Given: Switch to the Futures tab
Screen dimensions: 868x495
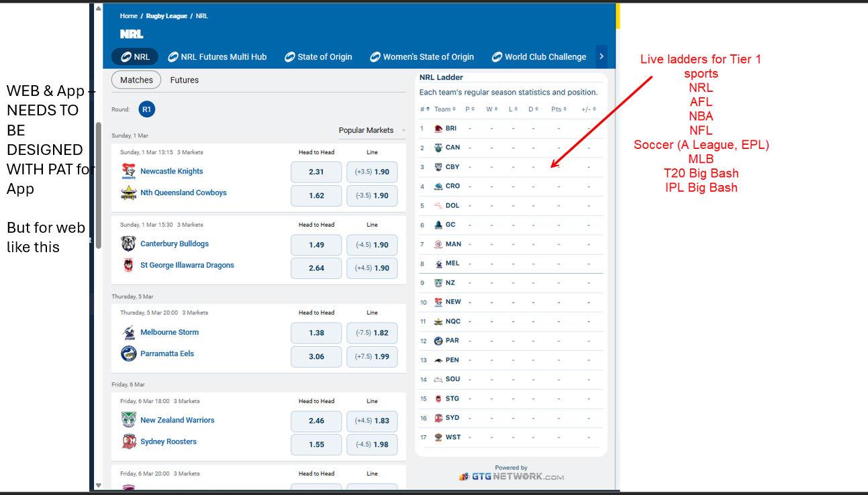Looking at the screenshot, I should tap(185, 80).
